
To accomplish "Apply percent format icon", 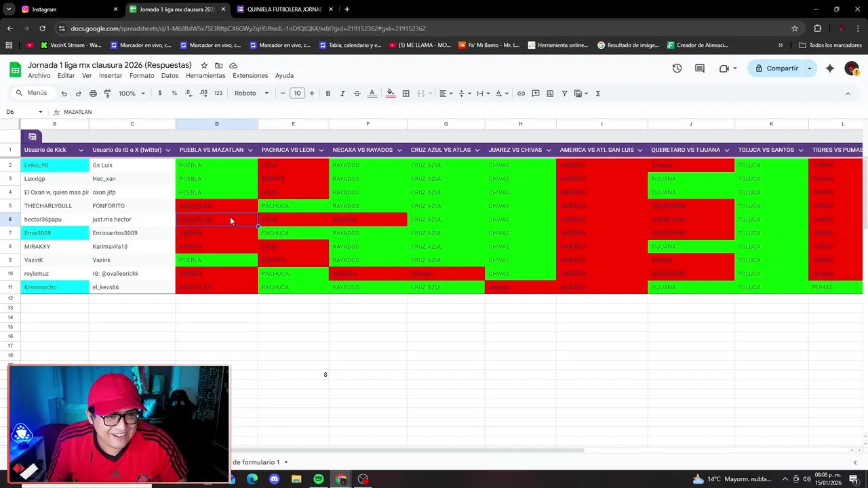I will click(x=174, y=94).
